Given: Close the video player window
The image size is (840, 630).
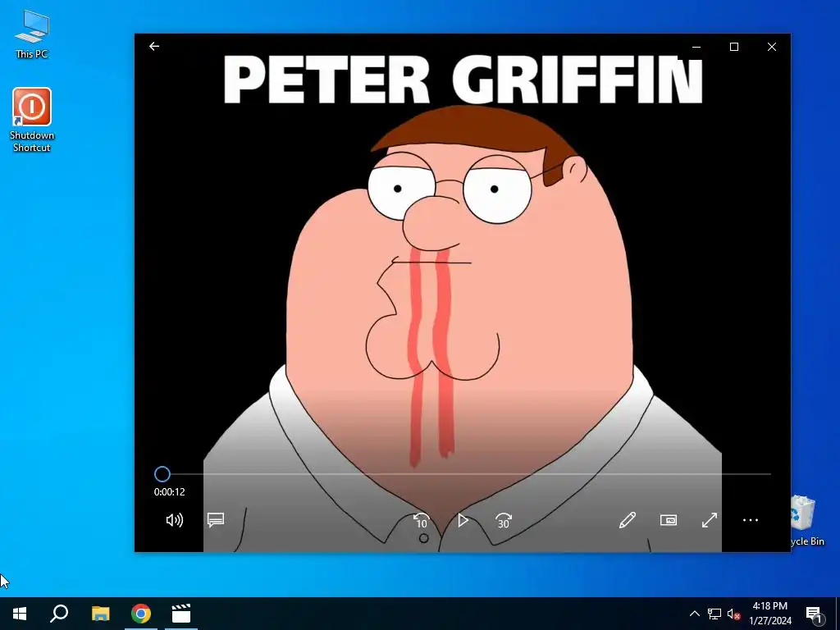Looking at the screenshot, I should 772,47.
